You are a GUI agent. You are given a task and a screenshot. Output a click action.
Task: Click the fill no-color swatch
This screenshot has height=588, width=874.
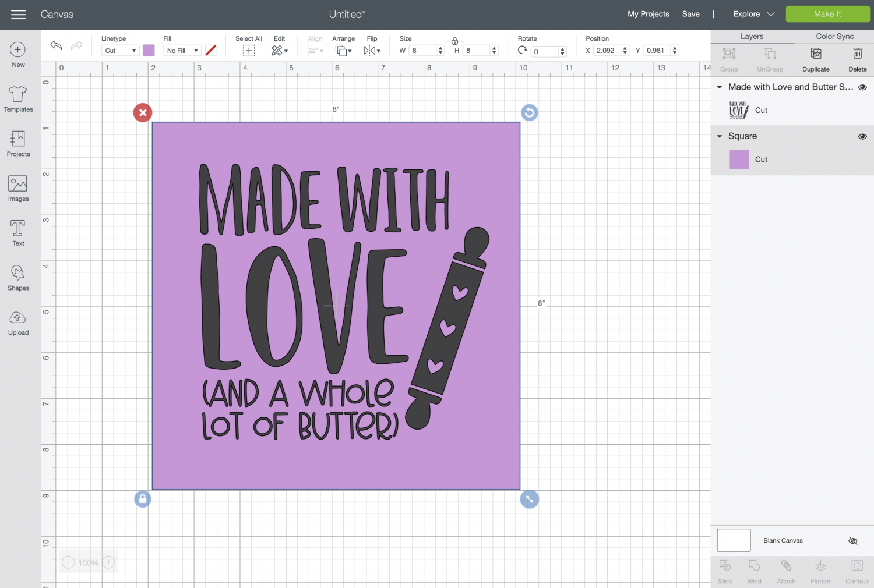point(211,51)
